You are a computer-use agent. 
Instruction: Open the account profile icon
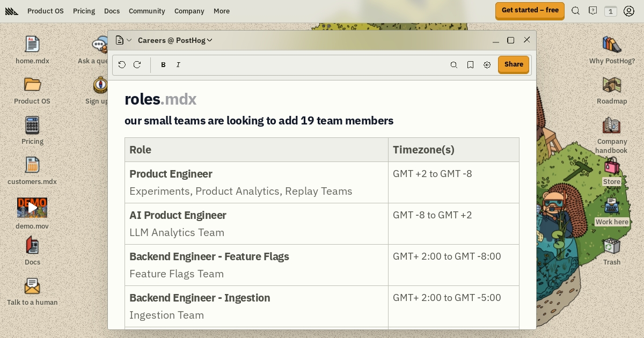click(x=628, y=11)
